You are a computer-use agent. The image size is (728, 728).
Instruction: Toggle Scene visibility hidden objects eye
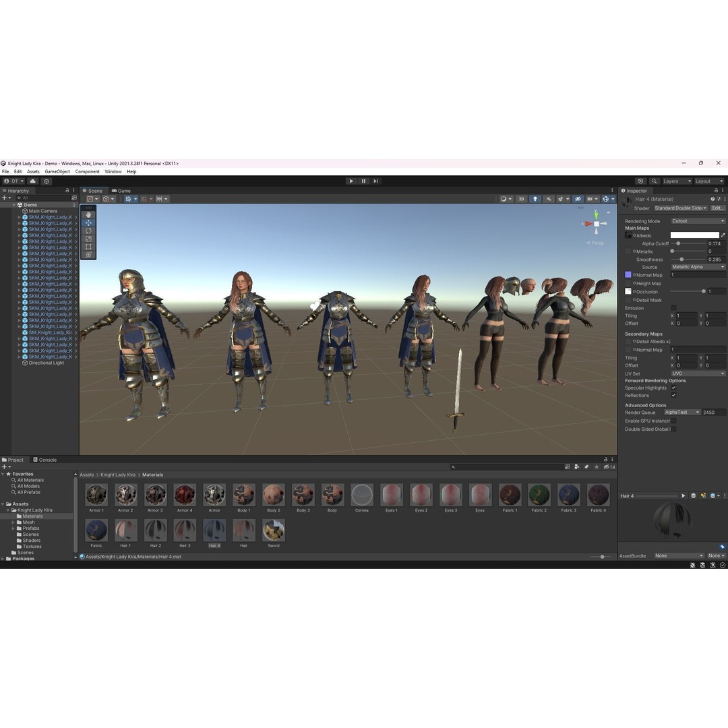578,199
